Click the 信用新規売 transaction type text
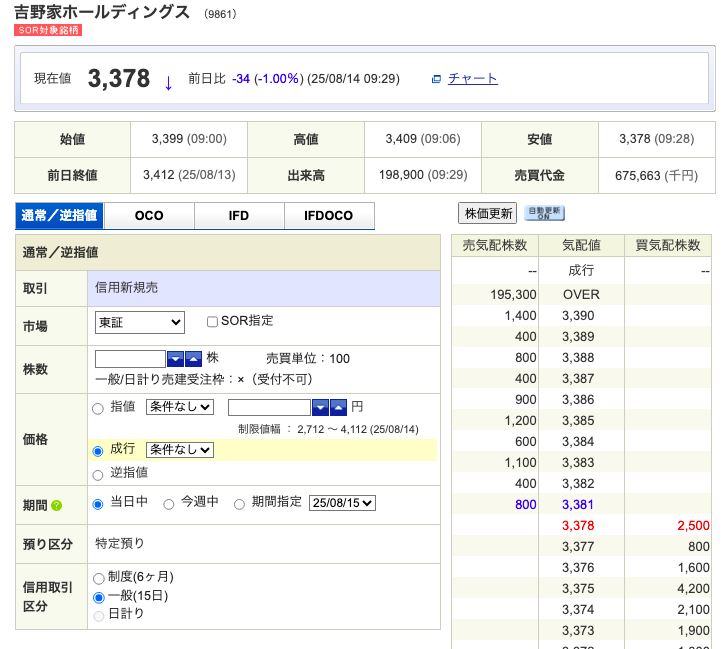Viewport: 726px width, 649px height. click(x=126, y=287)
